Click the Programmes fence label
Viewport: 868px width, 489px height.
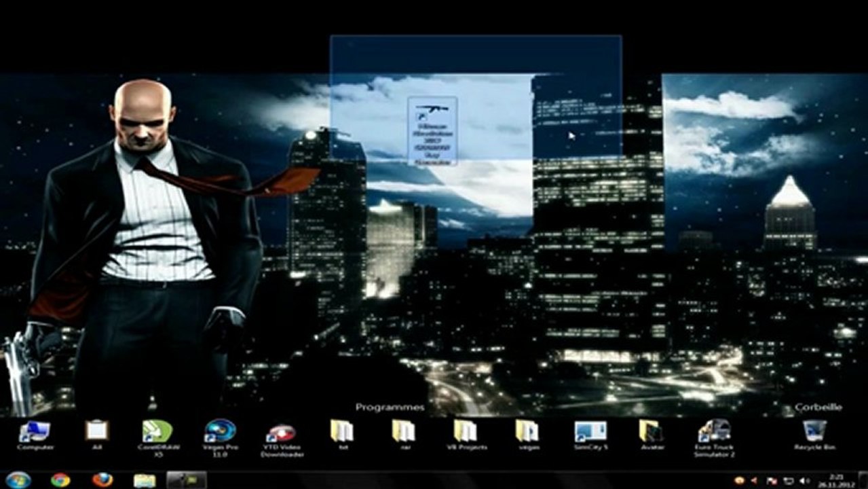pyautogui.click(x=390, y=407)
